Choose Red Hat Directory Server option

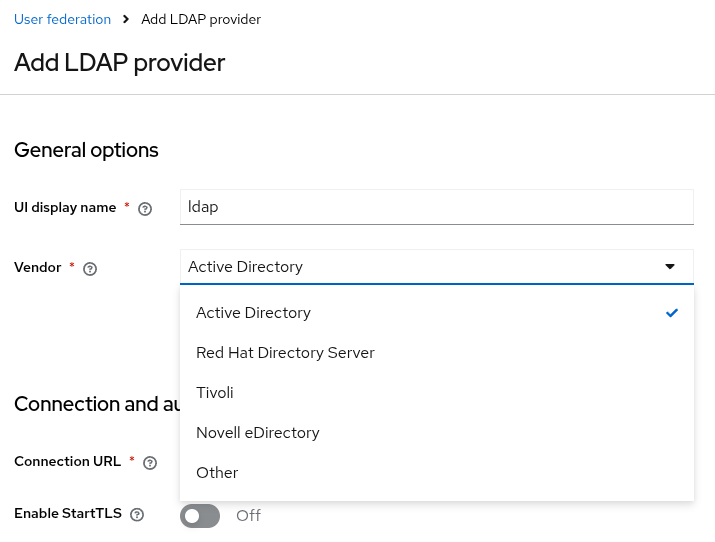click(285, 353)
